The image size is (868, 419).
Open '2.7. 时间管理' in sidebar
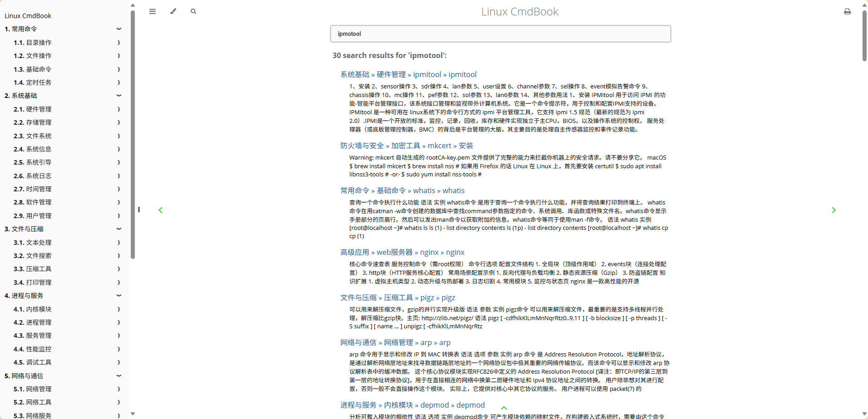pos(33,189)
